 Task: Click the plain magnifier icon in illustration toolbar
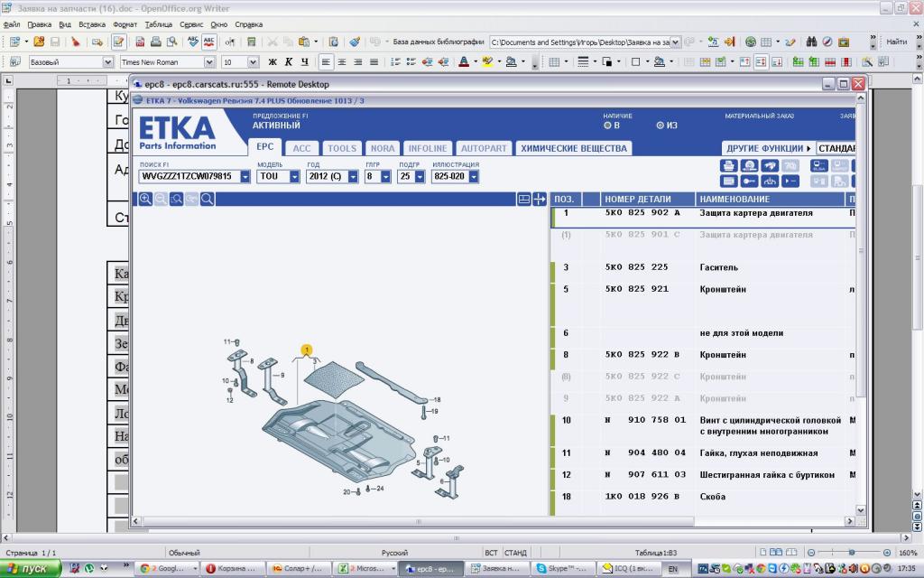coord(207,200)
